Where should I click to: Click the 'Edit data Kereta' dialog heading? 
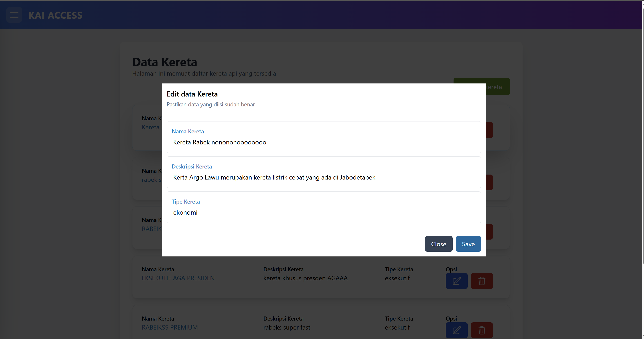(x=192, y=94)
